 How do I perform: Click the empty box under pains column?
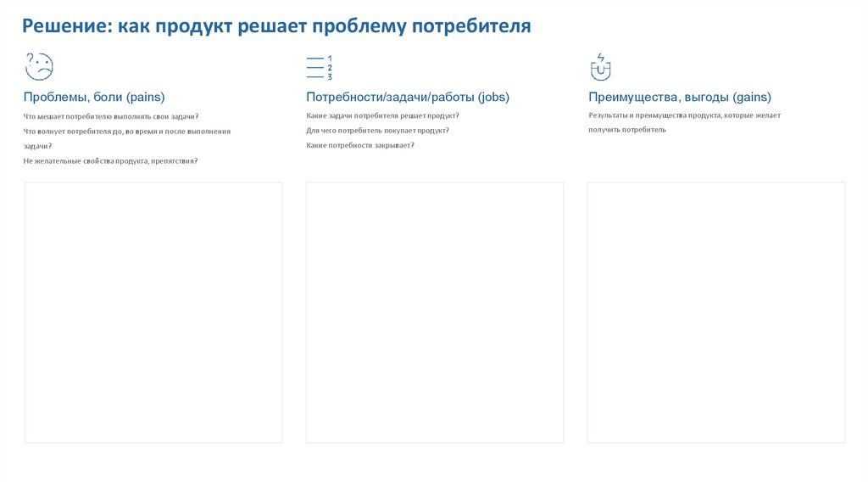(x=153, y=312)
